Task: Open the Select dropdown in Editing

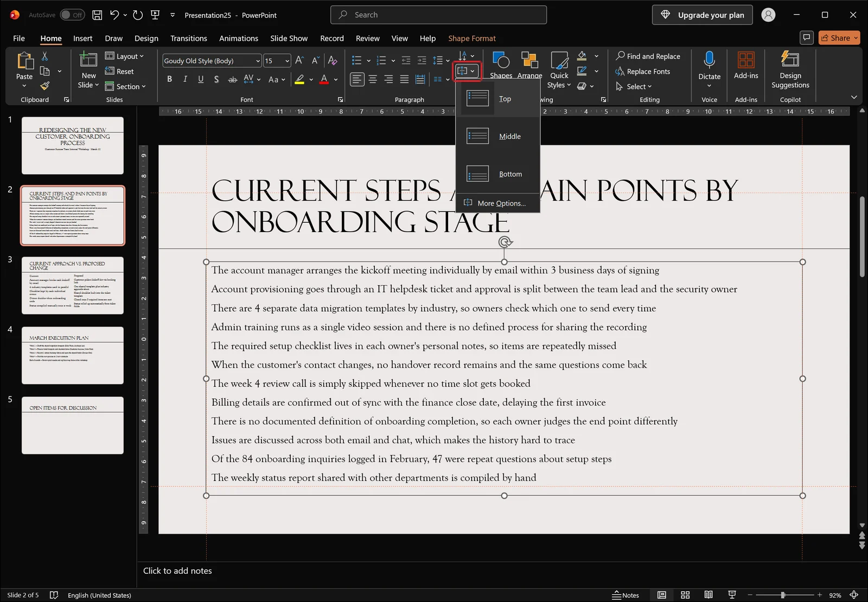Action: pos(634,86)
